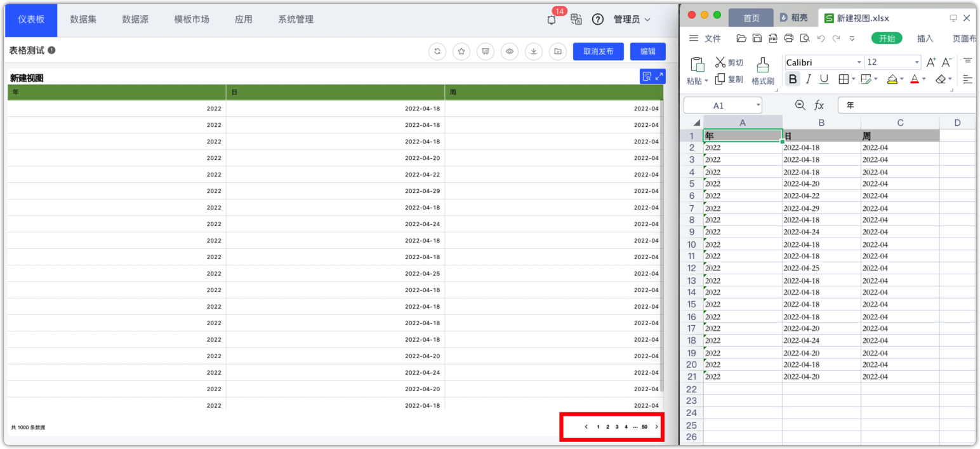Click the 取消发布 unpublish button

point(597,51)
